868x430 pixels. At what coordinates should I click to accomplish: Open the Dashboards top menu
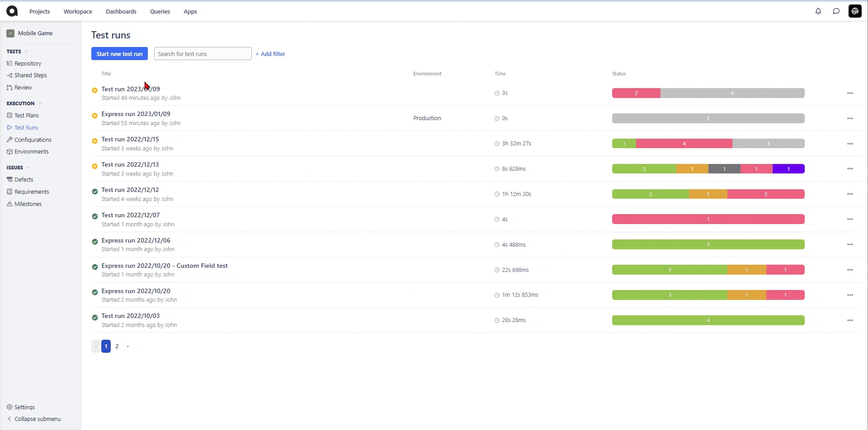click(x=121, y=11)
